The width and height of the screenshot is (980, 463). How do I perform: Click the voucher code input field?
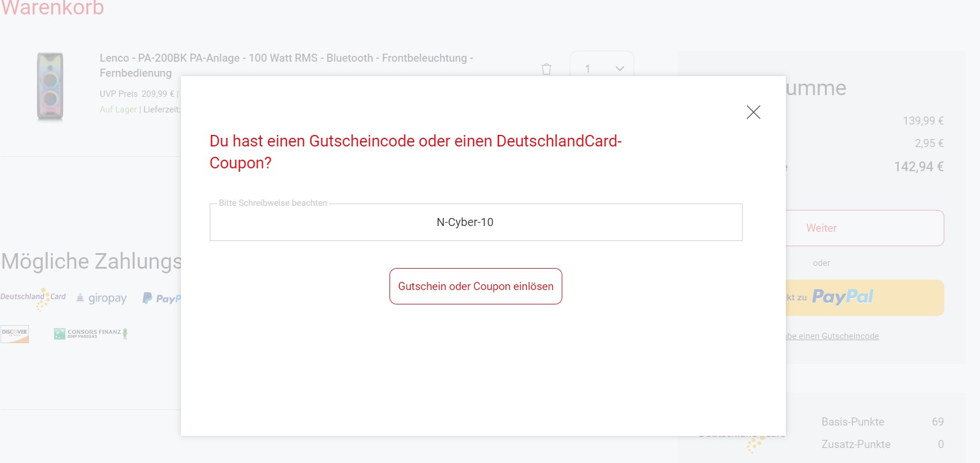coord(475,223)
